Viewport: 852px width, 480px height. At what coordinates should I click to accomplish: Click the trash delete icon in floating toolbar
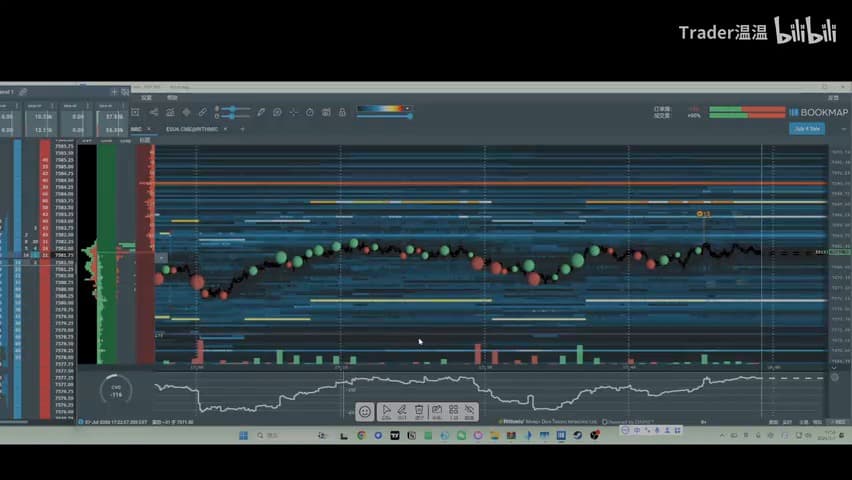coord(419,411)
